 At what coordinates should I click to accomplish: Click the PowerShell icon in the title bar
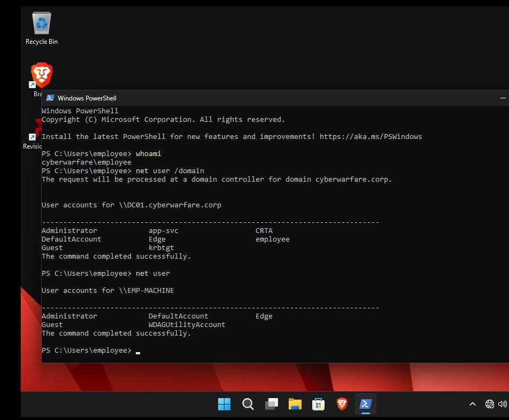pyautogui.click(x=50, y=98)
